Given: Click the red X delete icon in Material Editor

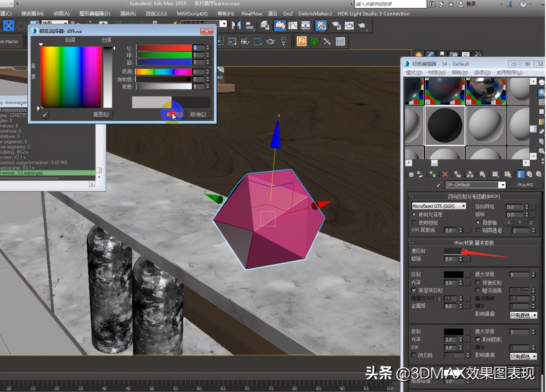Looking at the screenshot, I should point(444,174).
